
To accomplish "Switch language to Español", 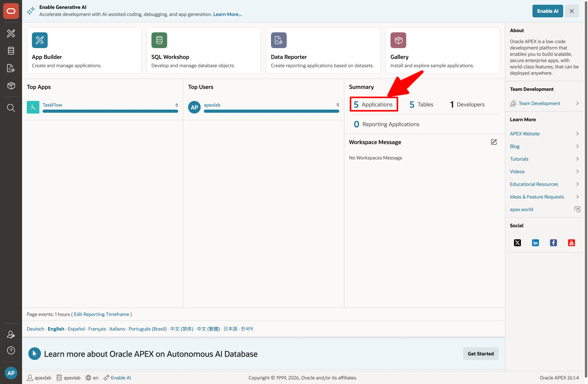I will (76, 329).
